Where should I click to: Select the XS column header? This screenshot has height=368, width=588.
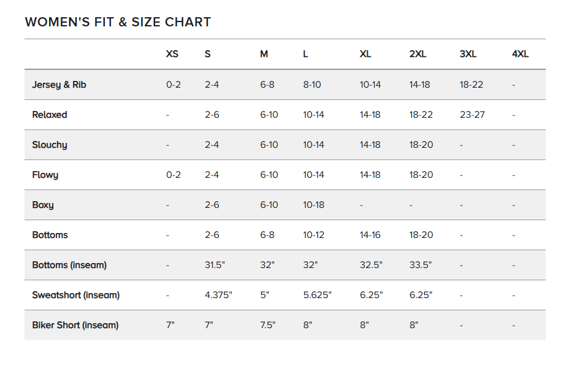(x=172, y=54)
